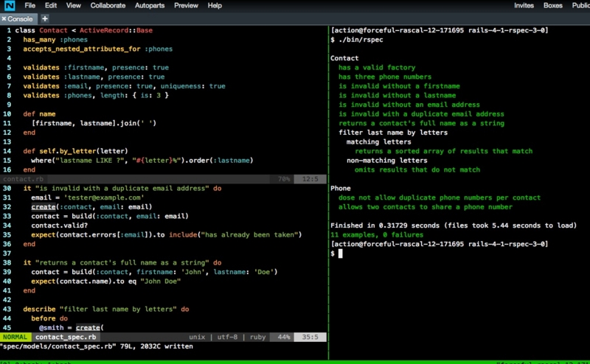Open the File menu
The height and width of the screenshot is (364, 590).
click(x=29, y=5)
